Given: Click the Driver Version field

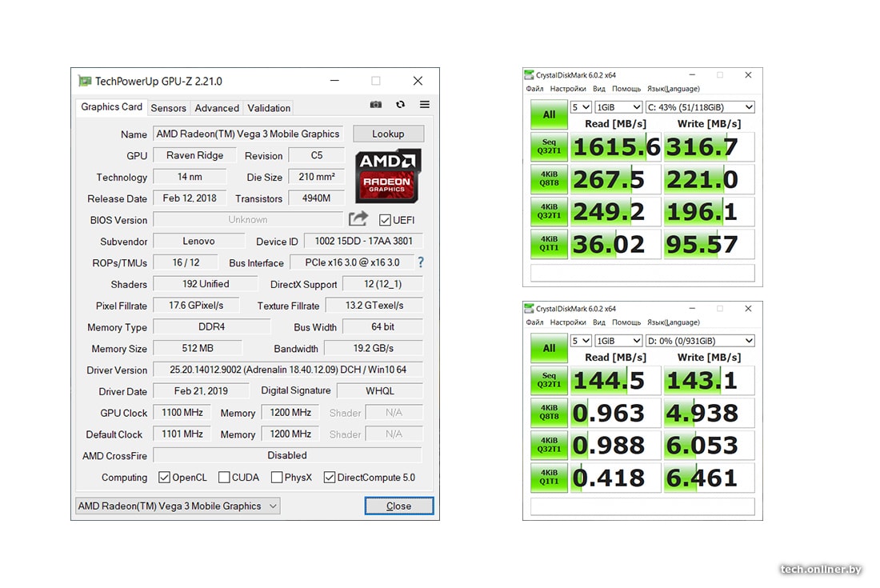Looking at the screenshot, I should click(x=287, y=370).
